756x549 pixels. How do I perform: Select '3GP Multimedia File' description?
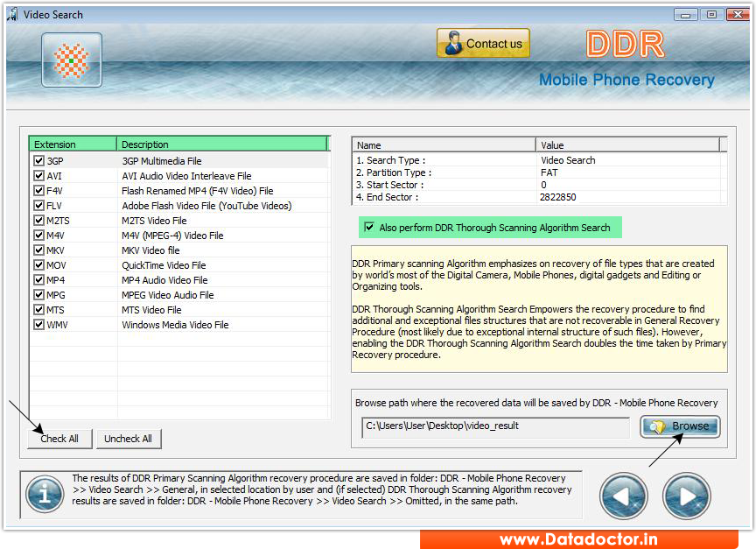pyautogui.click(x=162, y=161)
